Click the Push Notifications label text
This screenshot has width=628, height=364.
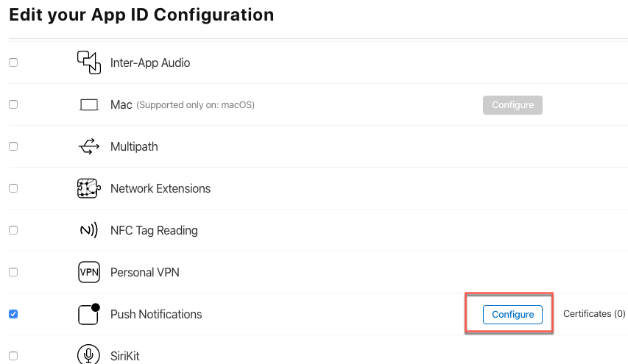[156, 315]
